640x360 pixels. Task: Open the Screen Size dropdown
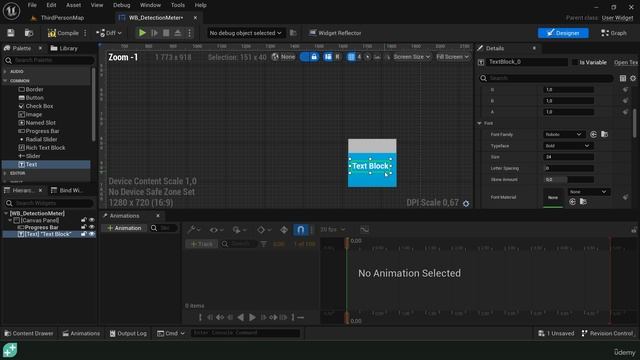click(411, 57)
